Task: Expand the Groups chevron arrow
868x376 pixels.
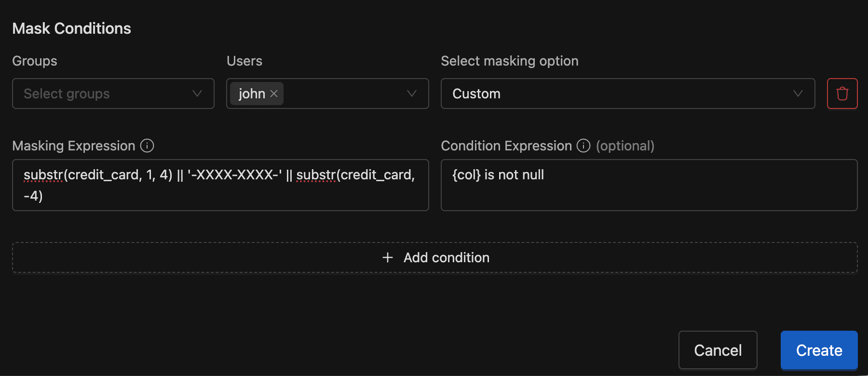Action: (x=197, y=94)
